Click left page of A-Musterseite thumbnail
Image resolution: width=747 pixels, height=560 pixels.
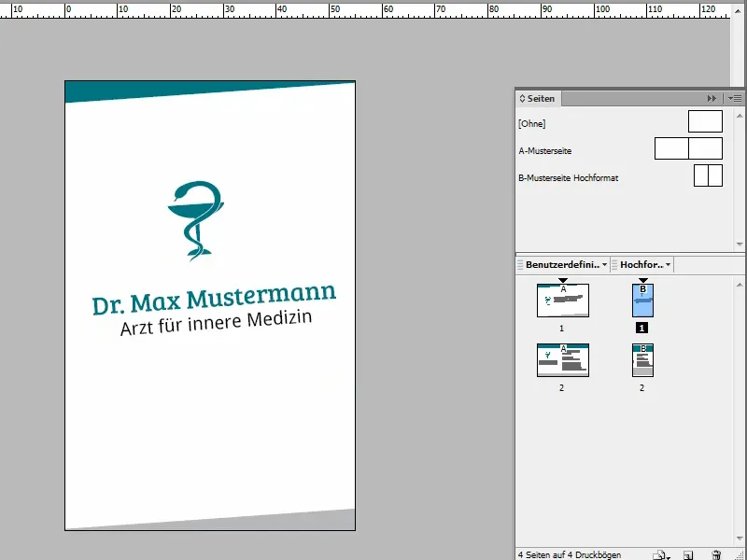click(x=671, y=148)
